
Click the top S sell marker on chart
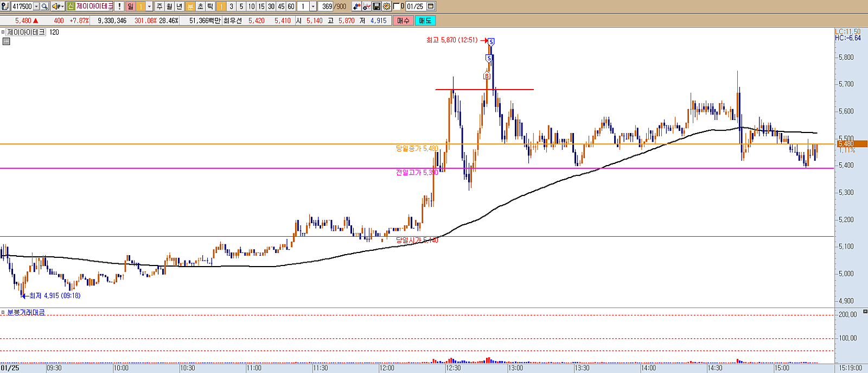[x=491, y=42]
